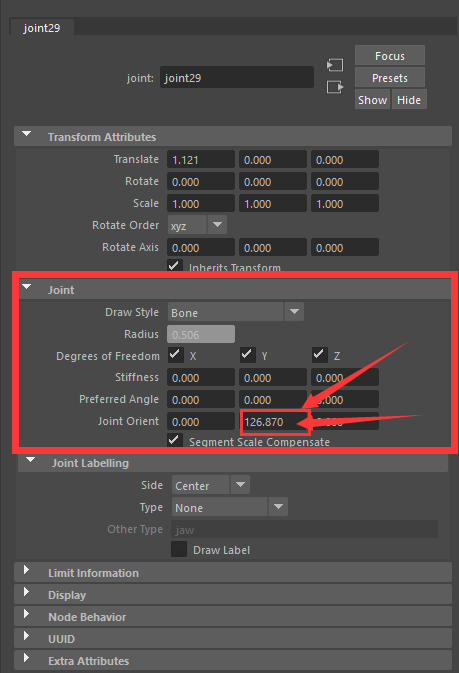Viewport: 459px width, 673px height.
Task: Click the Translate Z field
Action: (x=345, y=160)
